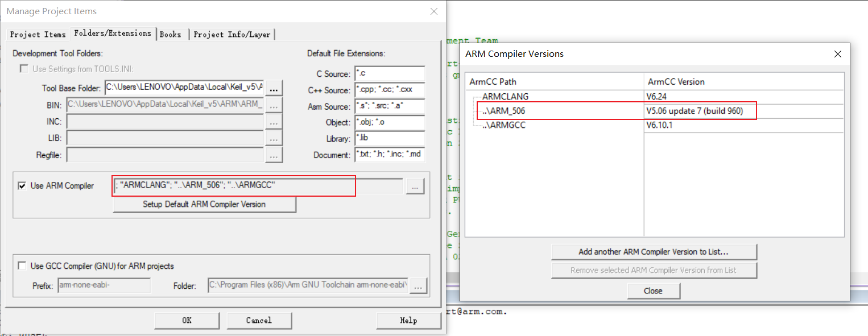Browse for the Tool Base Folder
Screen dimensions: 868x336
pos(274,88)
